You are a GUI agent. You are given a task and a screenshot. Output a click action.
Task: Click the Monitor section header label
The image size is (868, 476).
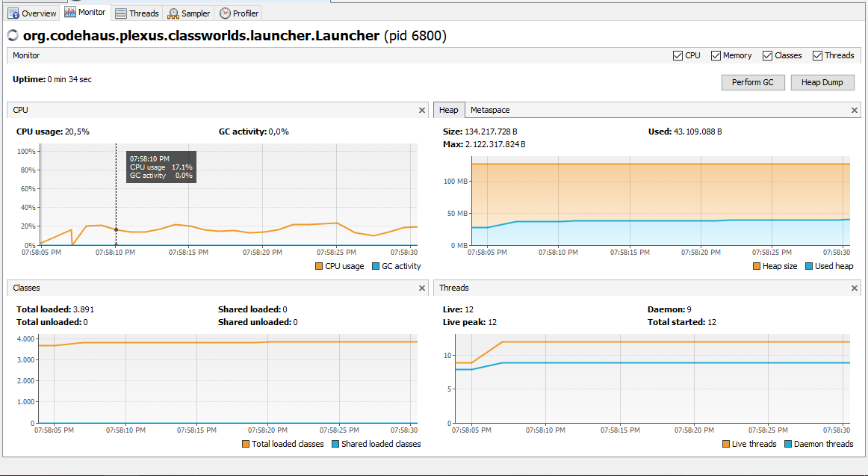[x=26, y=55]
